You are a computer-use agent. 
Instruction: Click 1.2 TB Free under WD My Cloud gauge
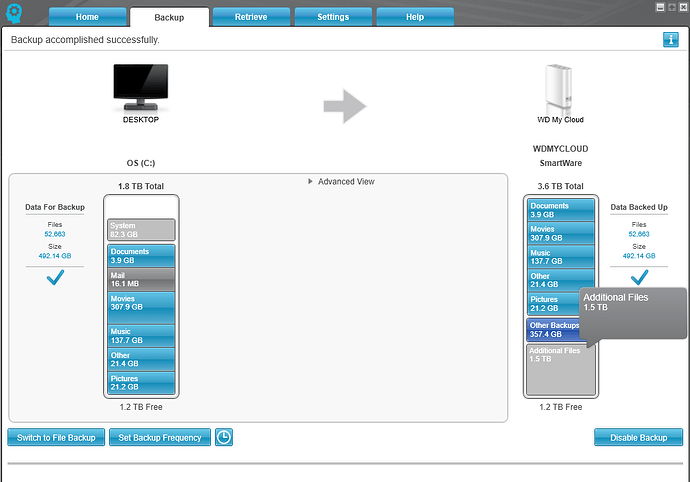click(561, 407)
